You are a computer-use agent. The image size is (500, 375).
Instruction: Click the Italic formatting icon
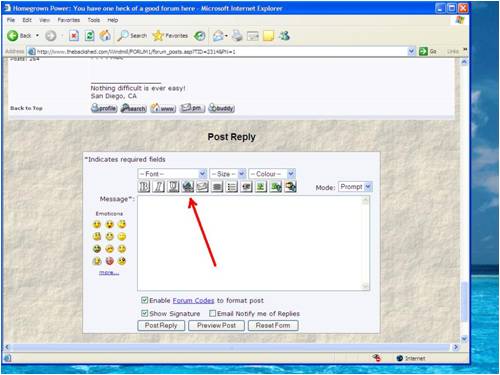point(159,186)
